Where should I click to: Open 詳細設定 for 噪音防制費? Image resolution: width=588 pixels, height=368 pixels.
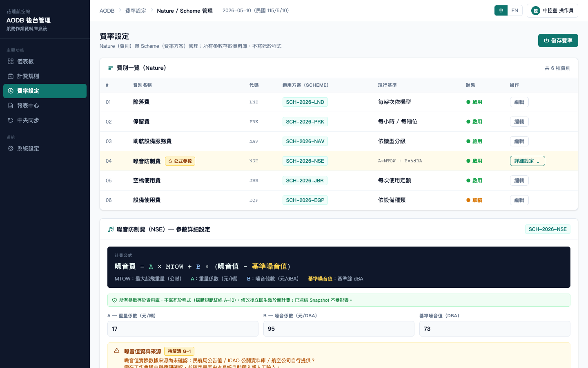point(528,161)
